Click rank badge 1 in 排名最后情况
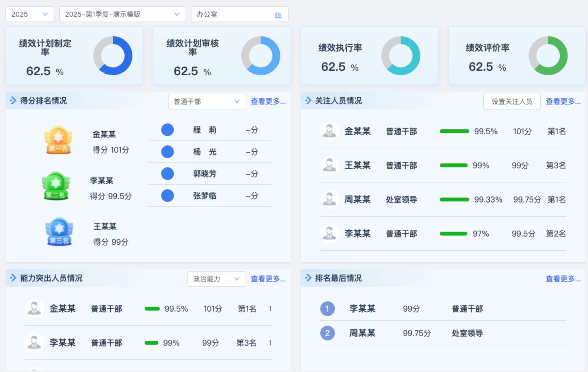The height and width of the screenshot is (372, 588). (x=327, y=309)
